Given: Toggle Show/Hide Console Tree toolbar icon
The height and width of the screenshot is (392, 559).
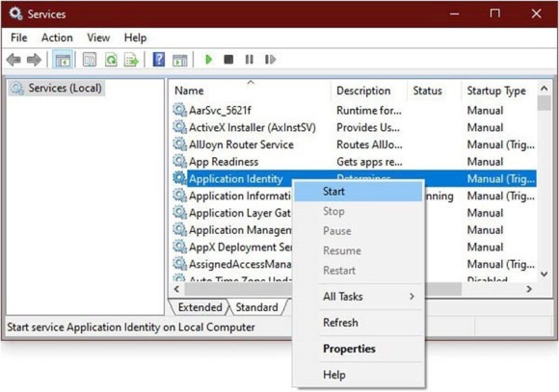Looking at the screenshot, I should tap(63, 59).
